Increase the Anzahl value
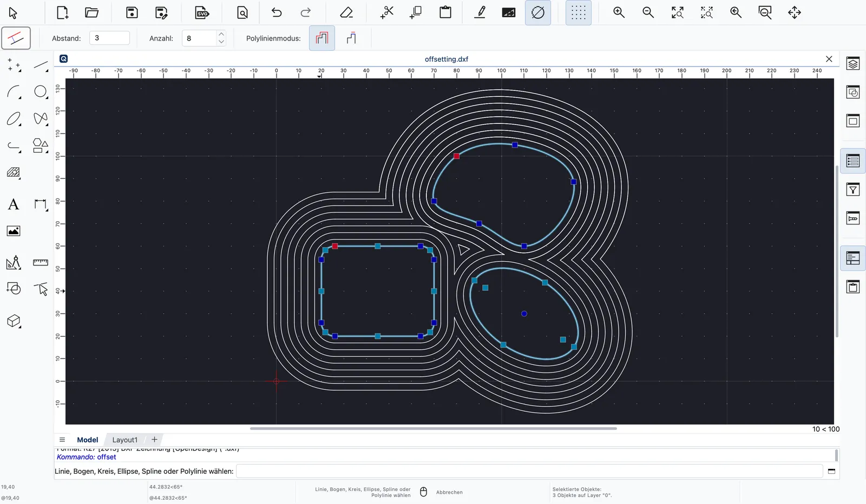This screenshot has width=866, height=504. 221,34
